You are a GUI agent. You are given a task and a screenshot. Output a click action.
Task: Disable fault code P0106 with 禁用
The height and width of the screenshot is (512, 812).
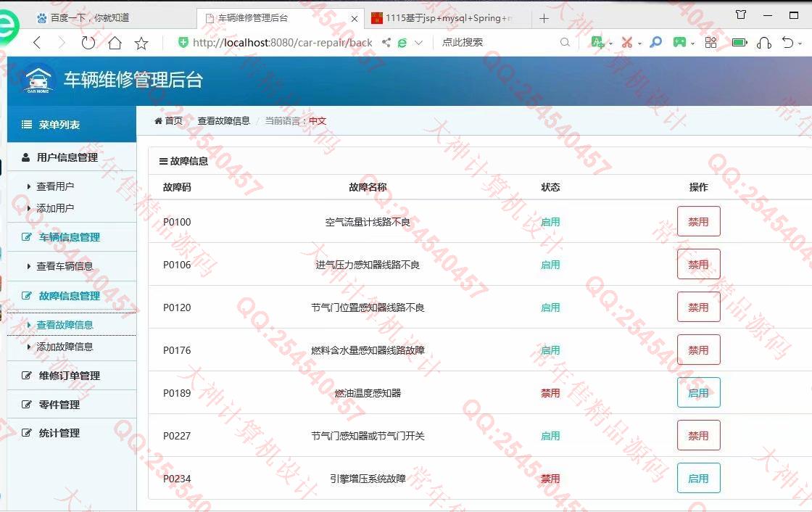(699, 264)
